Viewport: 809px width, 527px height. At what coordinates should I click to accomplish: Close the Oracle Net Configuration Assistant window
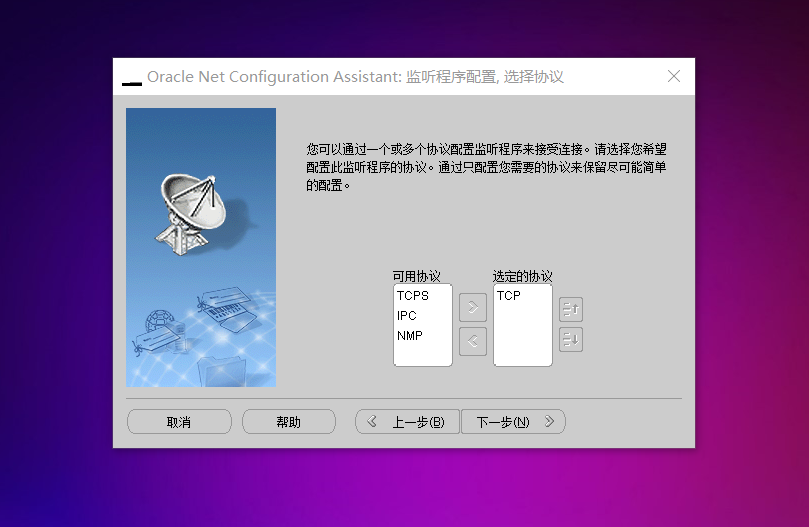point(674,76)
